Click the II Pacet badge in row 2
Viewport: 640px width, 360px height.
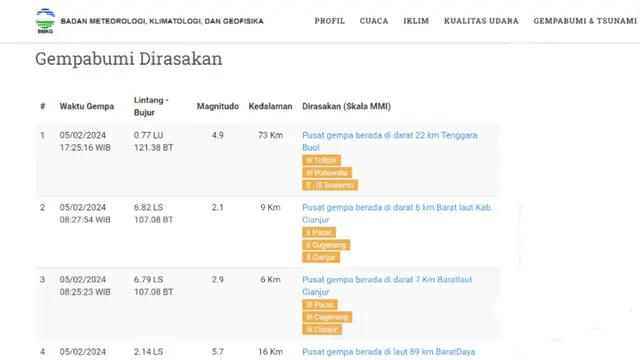click(319, 233)
